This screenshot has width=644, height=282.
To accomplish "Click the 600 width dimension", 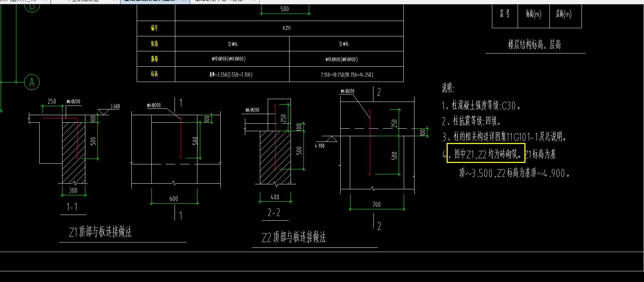I will [174, 199].
